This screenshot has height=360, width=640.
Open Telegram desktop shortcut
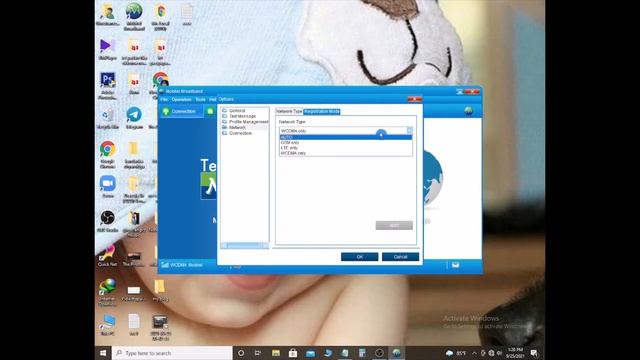(x=134, y=118)
